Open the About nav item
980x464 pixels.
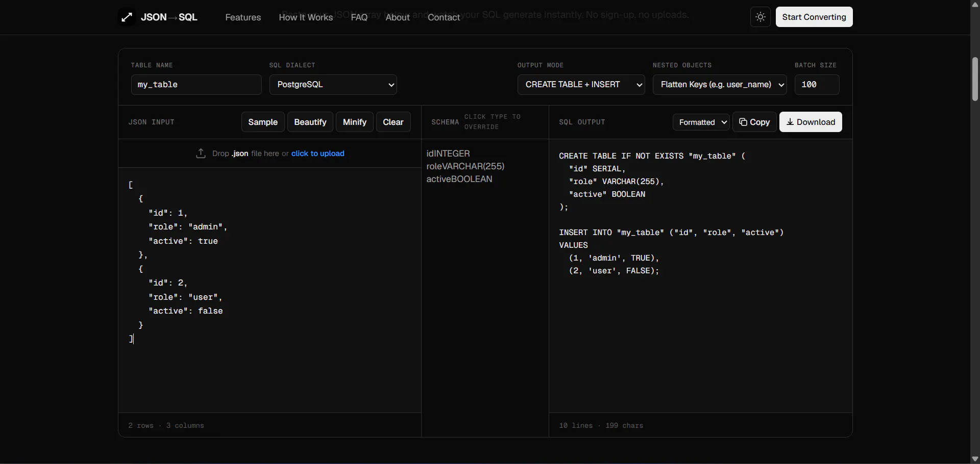398,17
